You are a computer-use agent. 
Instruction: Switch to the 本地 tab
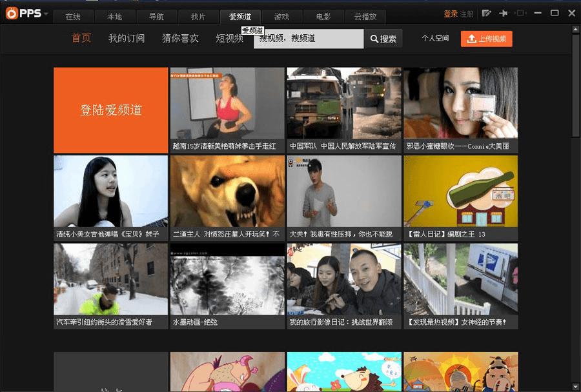tap(114, 17)
